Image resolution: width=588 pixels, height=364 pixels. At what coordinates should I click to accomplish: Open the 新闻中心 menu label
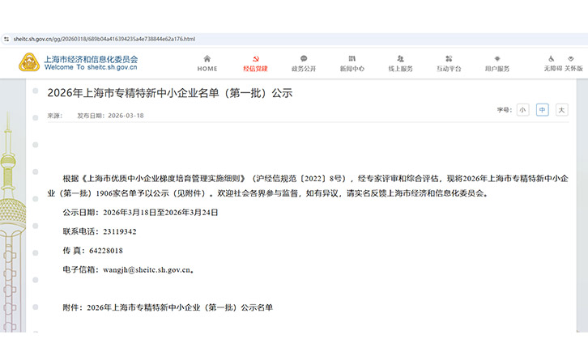352,69
